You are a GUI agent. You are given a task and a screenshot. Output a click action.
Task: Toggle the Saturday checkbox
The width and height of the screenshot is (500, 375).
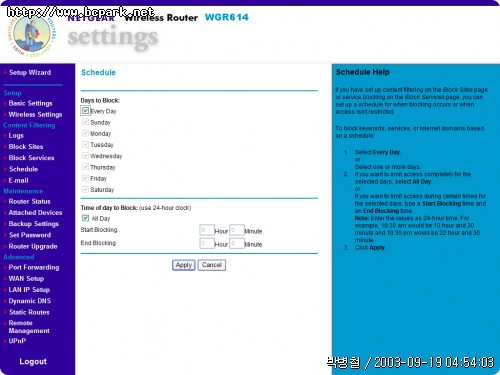(x=85, y=189)
